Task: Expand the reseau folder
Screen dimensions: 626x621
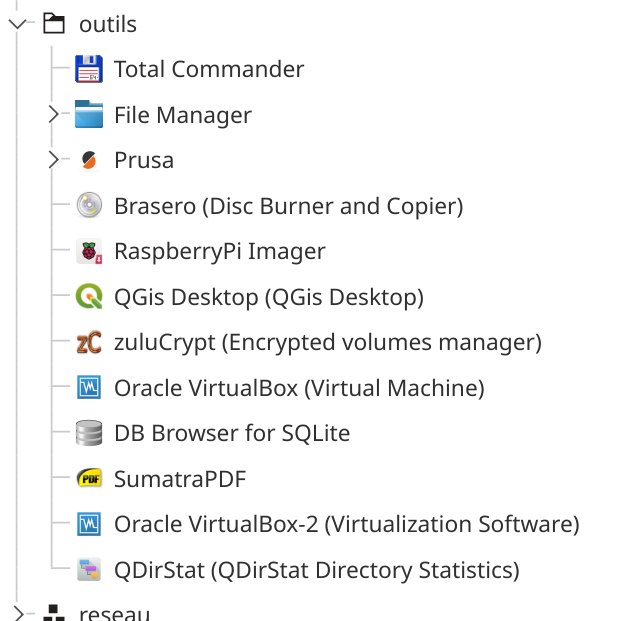Action: pyautogui.click(x=18, y=613)
